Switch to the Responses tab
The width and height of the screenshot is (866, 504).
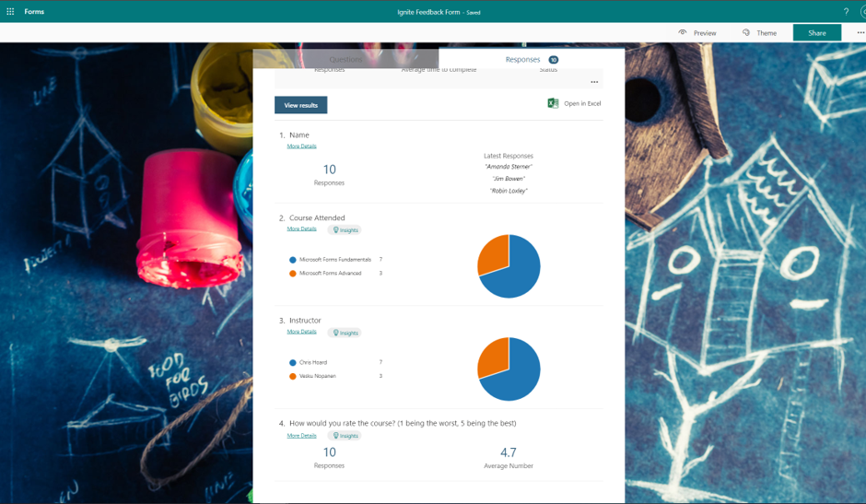click(x=532, y=59)
